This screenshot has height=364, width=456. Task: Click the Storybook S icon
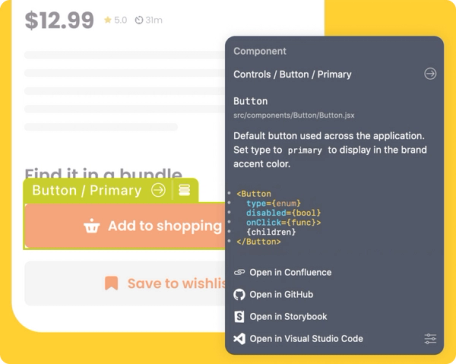point(239,317)
